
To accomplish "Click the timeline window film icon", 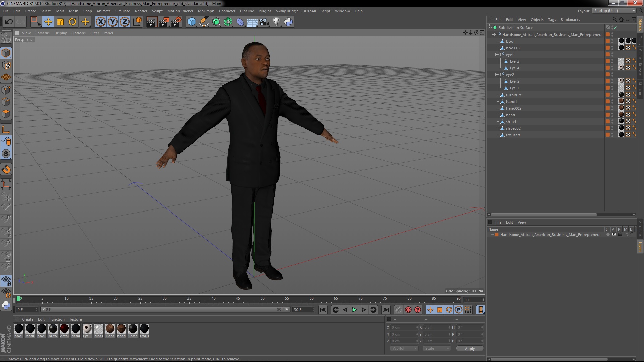I will click(480, 310).
